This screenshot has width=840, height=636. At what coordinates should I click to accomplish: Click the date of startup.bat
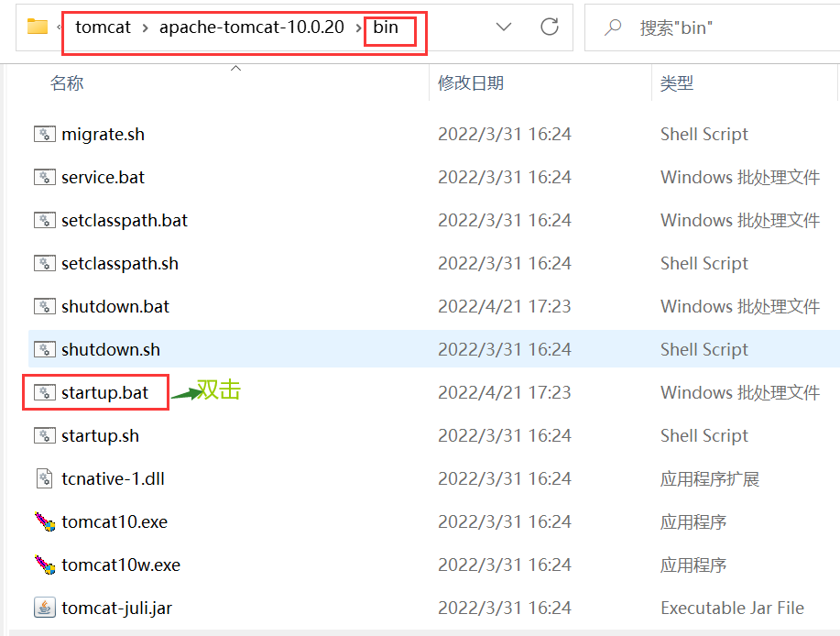coord(505,393)
